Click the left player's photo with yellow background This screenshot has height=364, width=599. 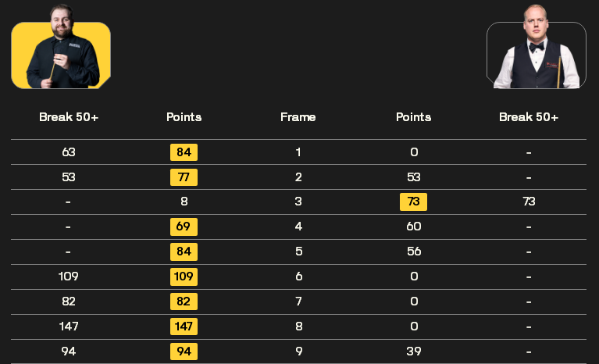(61, 47)
